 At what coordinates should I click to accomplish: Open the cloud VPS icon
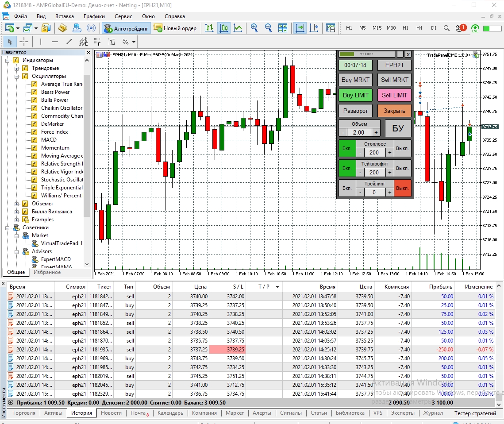tap(77, 28)
